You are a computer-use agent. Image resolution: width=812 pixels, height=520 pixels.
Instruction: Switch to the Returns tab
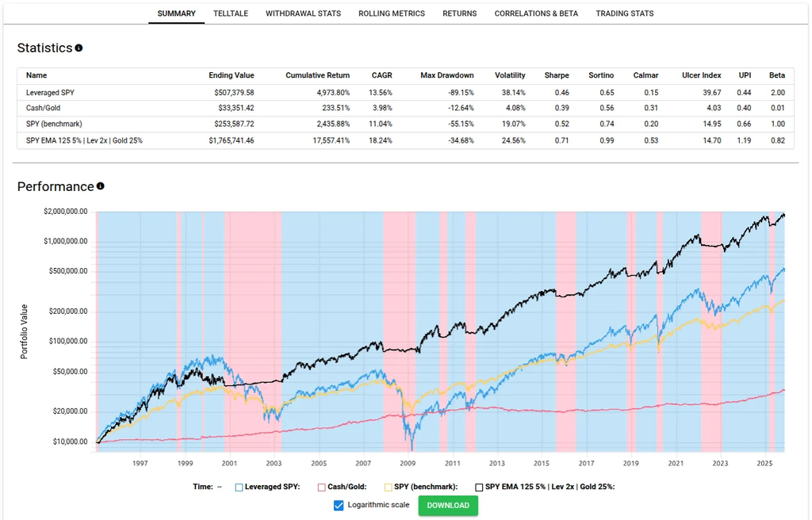click(459, 13)
